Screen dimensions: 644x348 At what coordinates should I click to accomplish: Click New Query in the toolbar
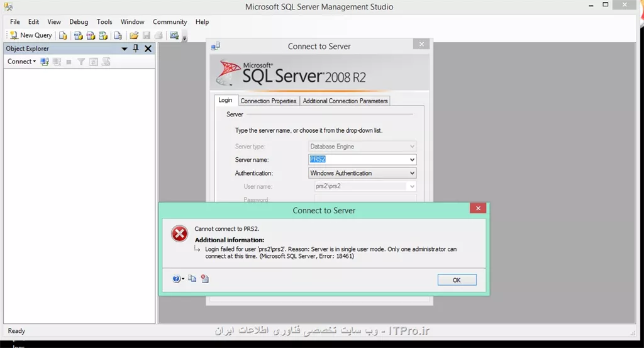tap(31, 35)
